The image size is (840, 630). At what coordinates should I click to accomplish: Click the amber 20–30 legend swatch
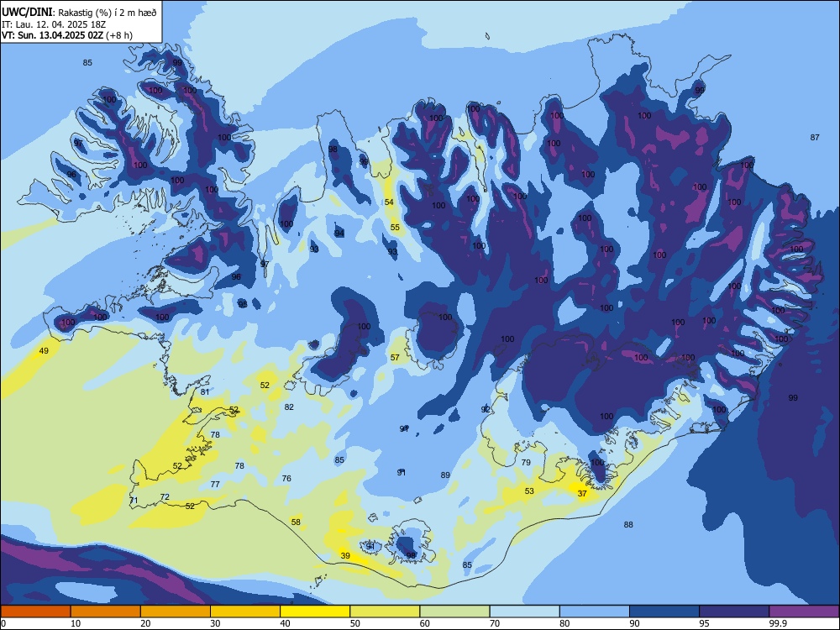click(x=176, y=612)
